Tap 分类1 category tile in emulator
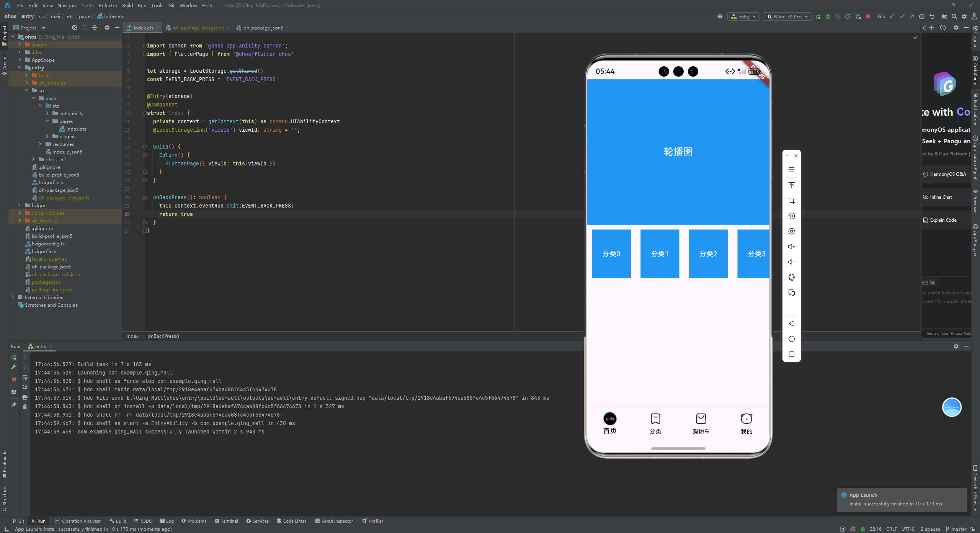This screenshot has height=533, width=980. pyautogui.click(x=660, y=253)
